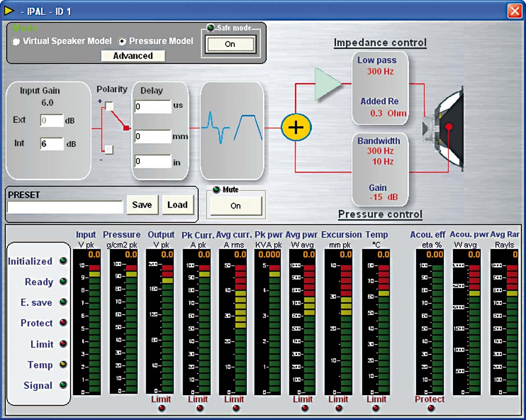This screenshot has width=526, height=420.
Task: Load a preset
Action: (x=178, y=205)
